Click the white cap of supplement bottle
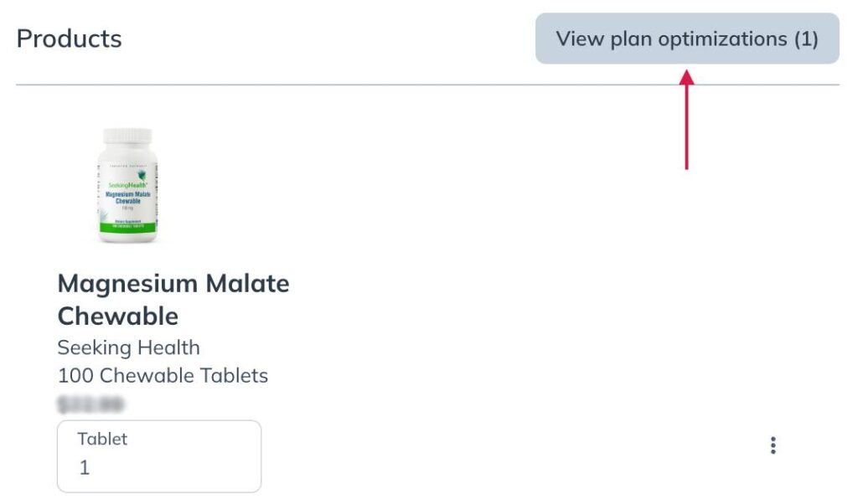This screenshot has height=504, width=858. point(127,136)
